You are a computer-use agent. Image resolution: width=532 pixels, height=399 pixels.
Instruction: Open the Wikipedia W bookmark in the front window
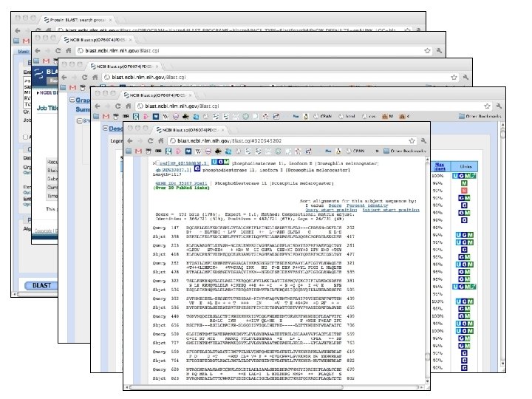point(198,151)
